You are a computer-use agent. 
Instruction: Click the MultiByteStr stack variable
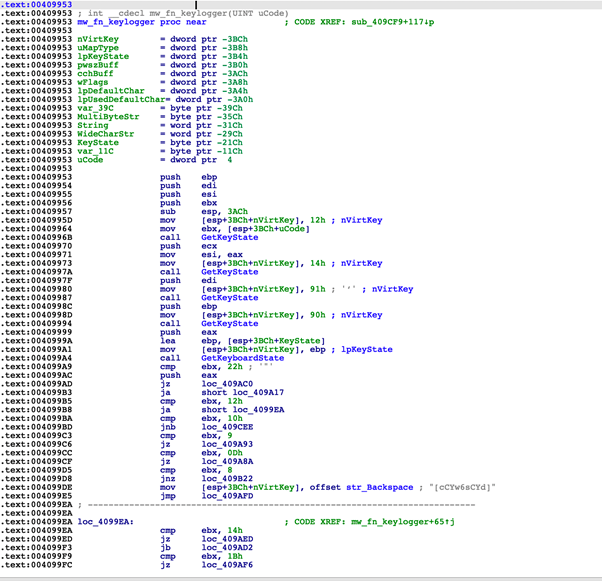click(108, 117)
